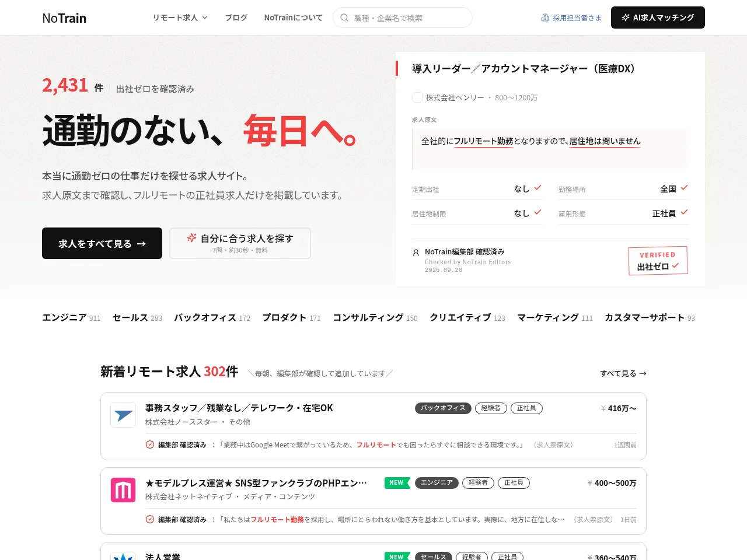Open the ブログ menu item
Viewport: 747px width, 560px height.
point(236,17)
